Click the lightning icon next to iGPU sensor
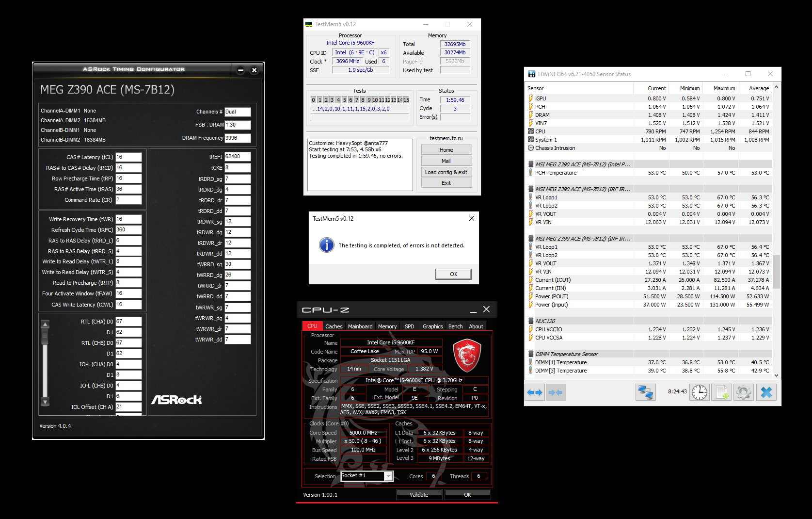Image resolution: width=812 pixels, height=519 pixels. [531, 98]
